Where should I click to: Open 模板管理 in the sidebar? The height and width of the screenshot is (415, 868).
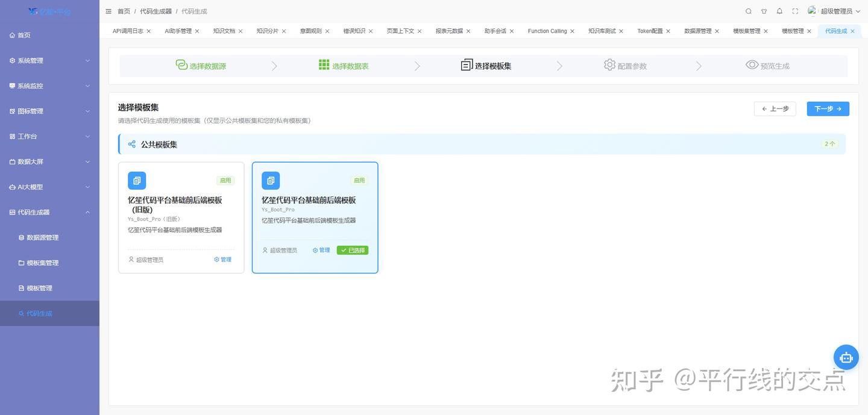tap(49, 289)
